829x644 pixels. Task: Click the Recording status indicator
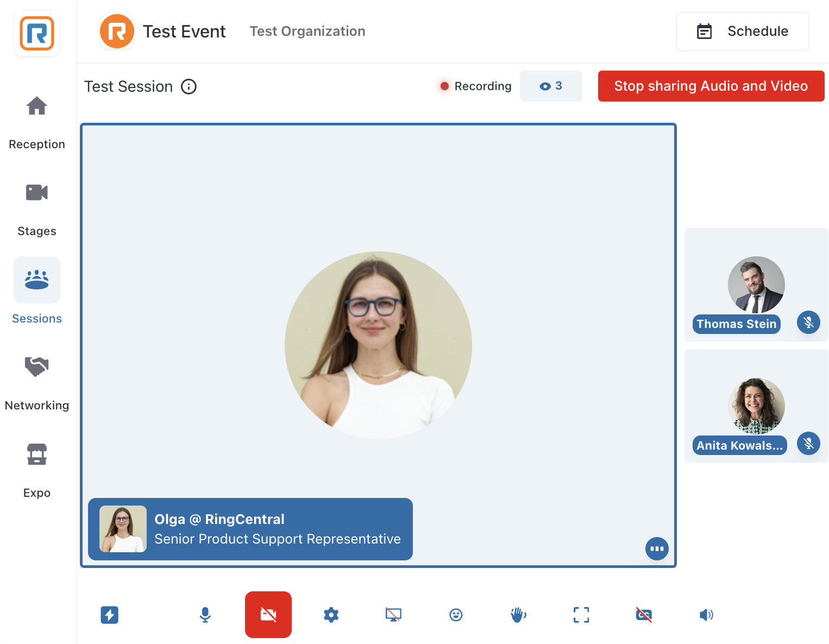[475, 86]
